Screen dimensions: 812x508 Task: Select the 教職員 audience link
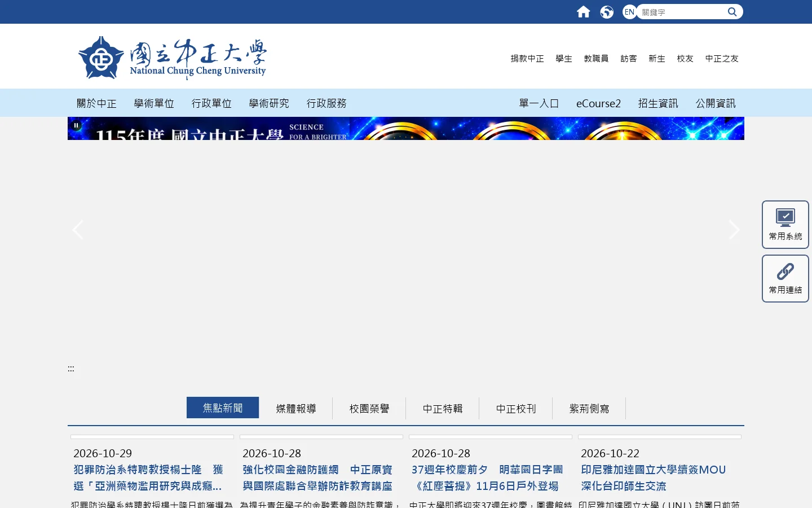tap(596, 59)
